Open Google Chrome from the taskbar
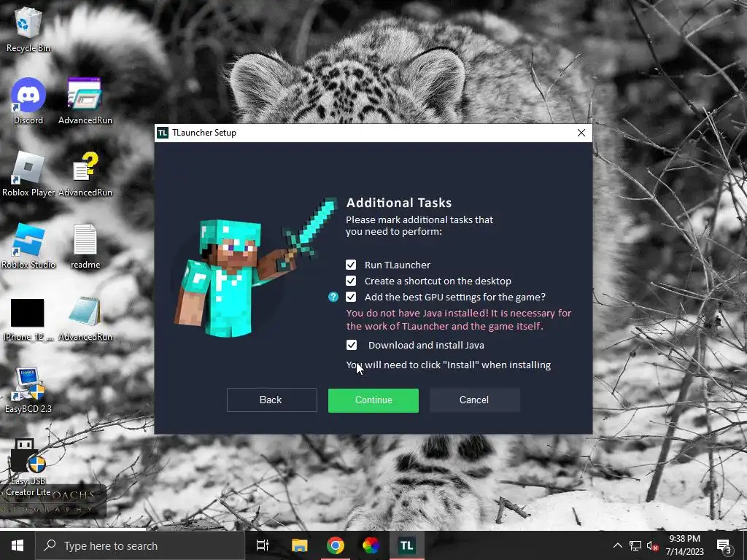Screen dimensions: 747x560 pyautogui.click(x=336, y=545)
